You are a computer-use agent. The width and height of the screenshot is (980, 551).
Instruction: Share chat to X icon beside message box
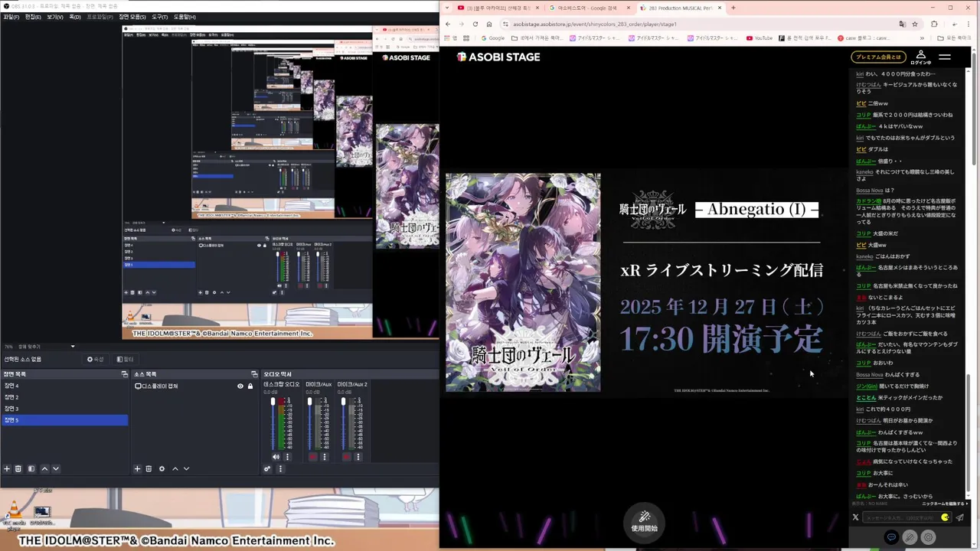pyautogui.click(x=855, y=517)
